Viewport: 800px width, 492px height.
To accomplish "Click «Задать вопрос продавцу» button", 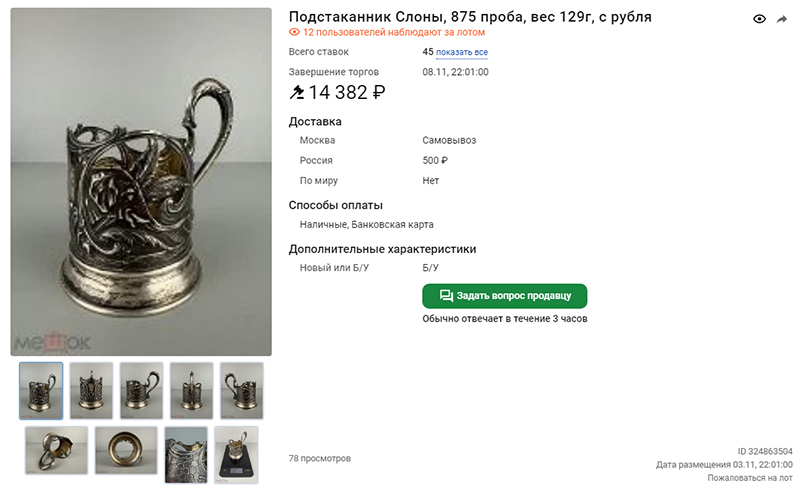I will point(505,296).
